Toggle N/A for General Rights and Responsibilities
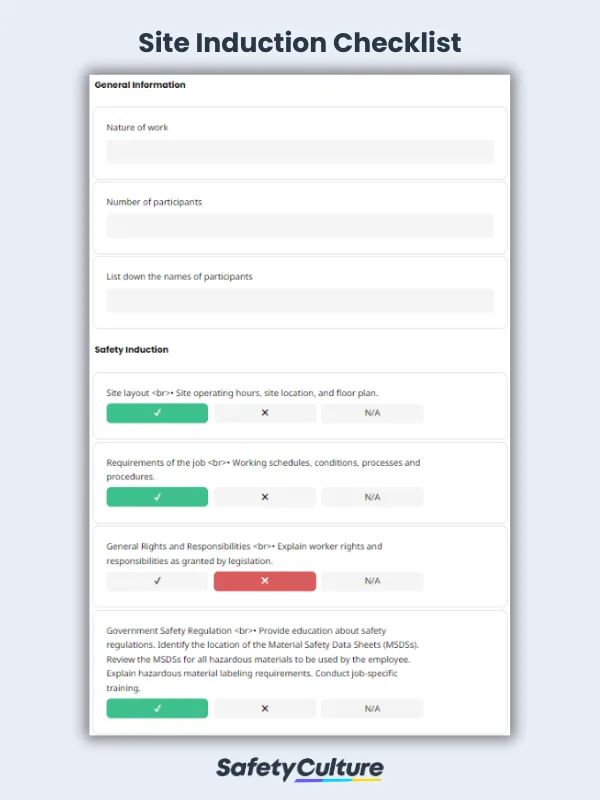 coord(371,581)
